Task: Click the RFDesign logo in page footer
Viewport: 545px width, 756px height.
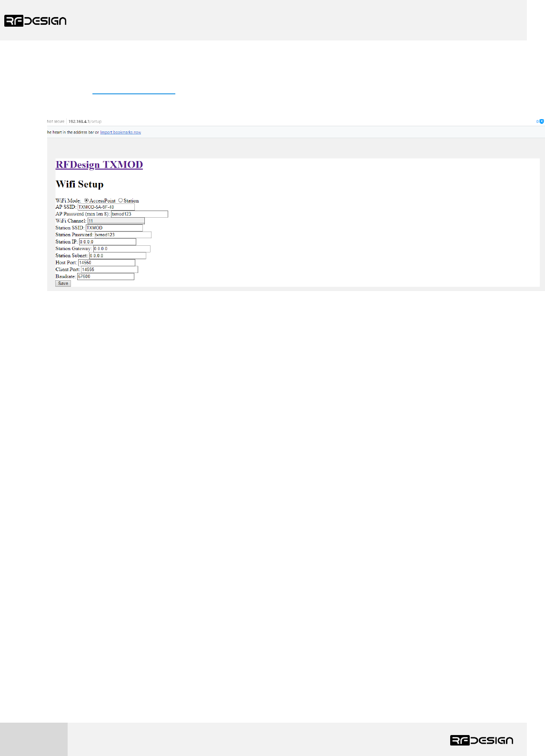Action: point(482,740)
